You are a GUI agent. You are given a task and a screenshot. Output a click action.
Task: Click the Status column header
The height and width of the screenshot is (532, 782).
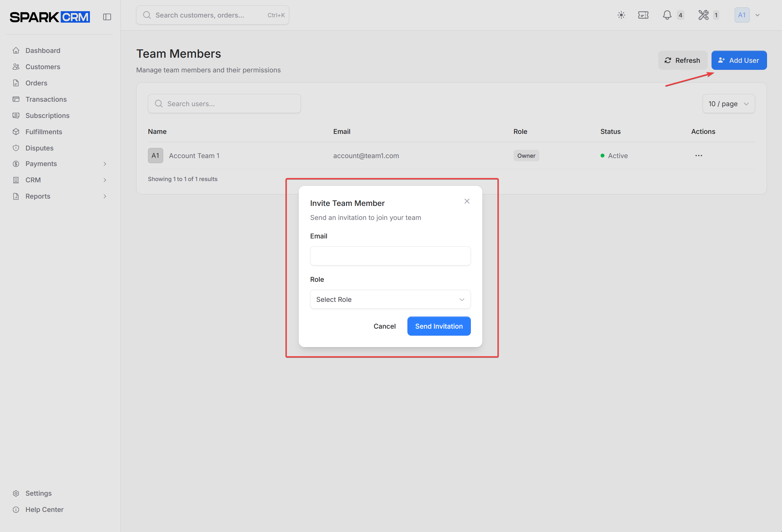[x=610, y=132]
